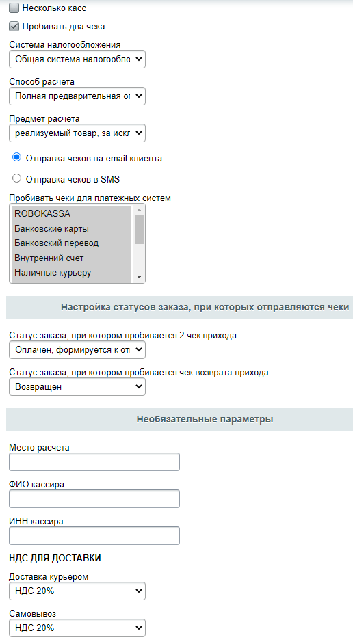Screen dimensions: 353x644
Task: Open the 2 чек прихода status dropdown
Action: click(77, 350)
